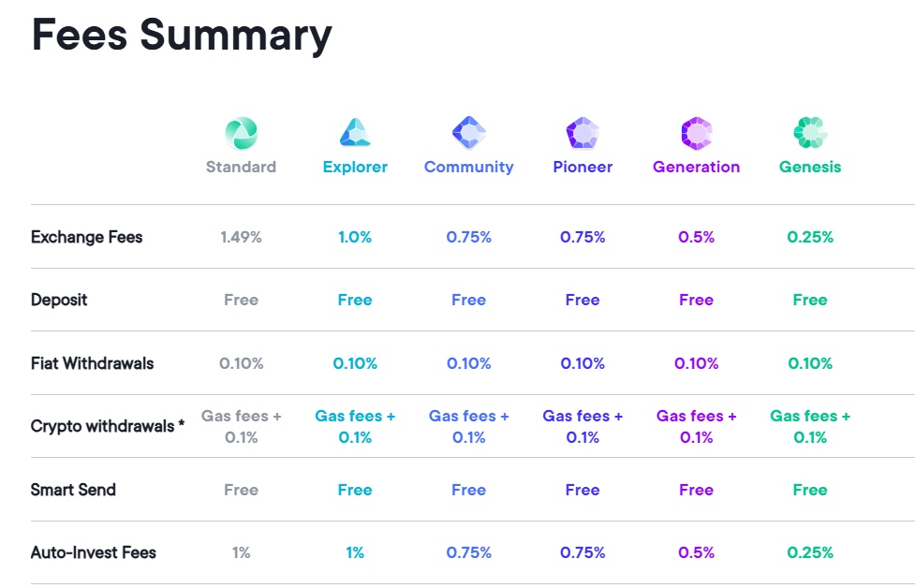Click the Explorer tier triangle icon
The image size is (915, 588).
point(355,134)
